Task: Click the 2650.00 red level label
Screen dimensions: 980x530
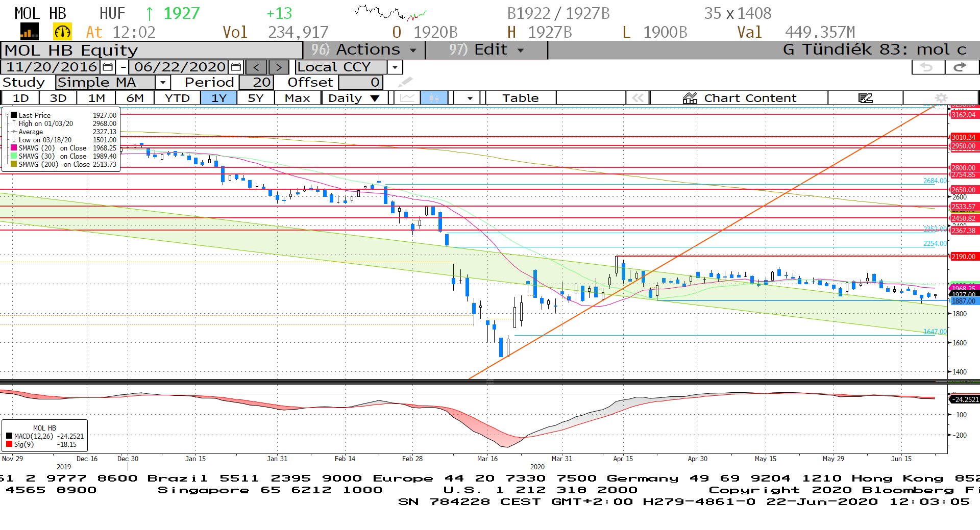Action: click(x=963, y=190)
